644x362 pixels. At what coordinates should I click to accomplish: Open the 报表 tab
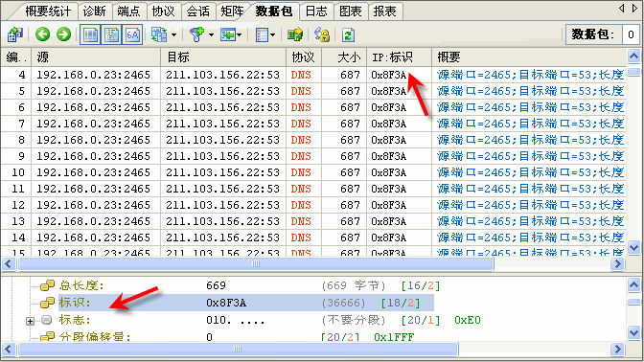[x=385, y=11]
